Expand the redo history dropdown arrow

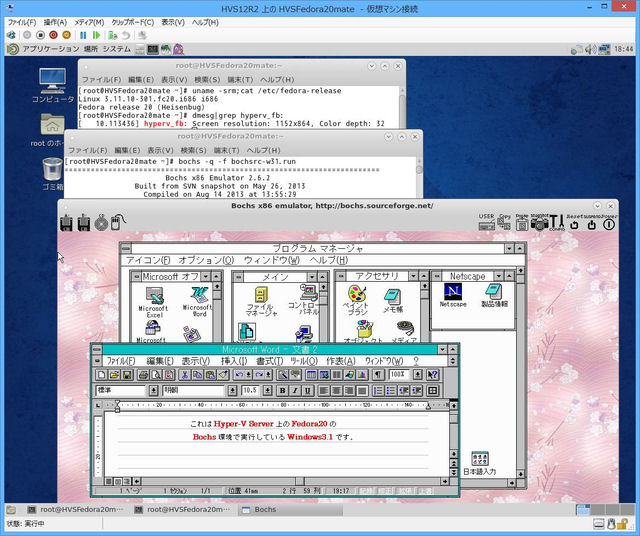coord(268,374)
